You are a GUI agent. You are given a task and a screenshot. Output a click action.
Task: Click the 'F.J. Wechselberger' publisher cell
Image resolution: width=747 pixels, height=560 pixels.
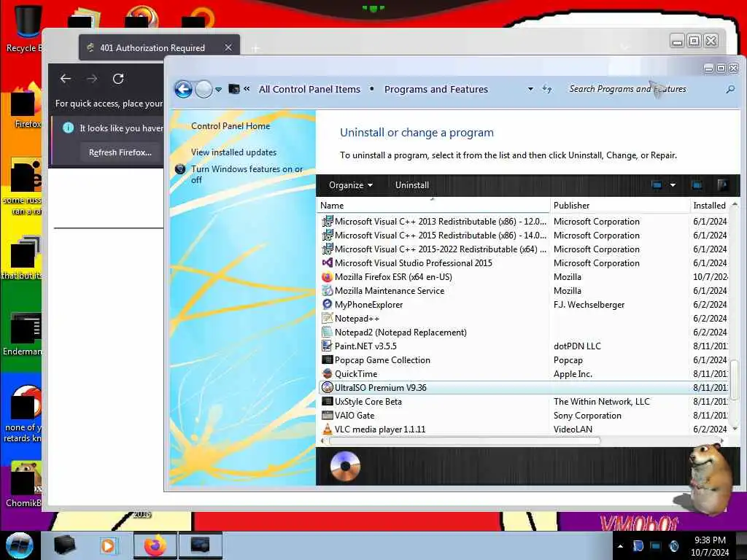pos(589,304)
